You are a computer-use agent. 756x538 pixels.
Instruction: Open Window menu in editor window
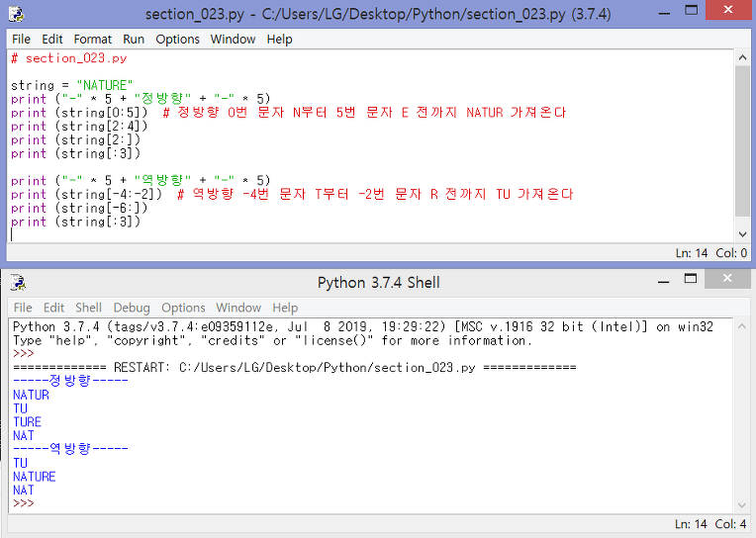click(x=233, y=39)
